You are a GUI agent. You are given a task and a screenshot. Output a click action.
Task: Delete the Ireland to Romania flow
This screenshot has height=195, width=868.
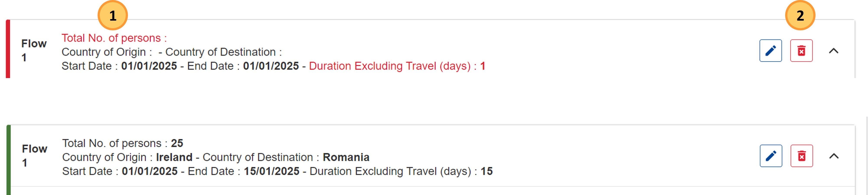[802, 156]
